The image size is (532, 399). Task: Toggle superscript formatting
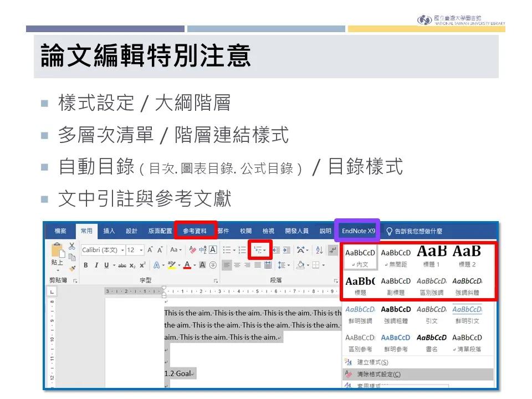click(x=142, y=264)
